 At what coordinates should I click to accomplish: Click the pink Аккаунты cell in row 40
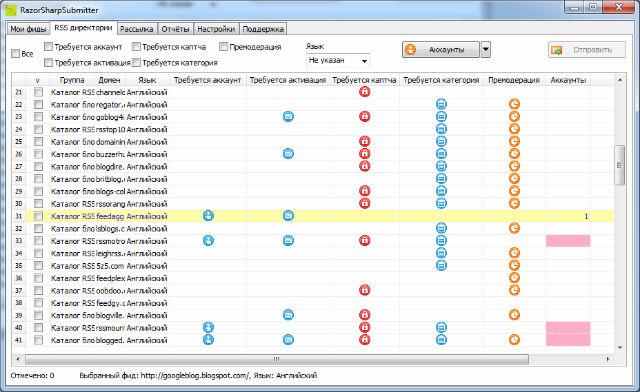pos(568,327)
